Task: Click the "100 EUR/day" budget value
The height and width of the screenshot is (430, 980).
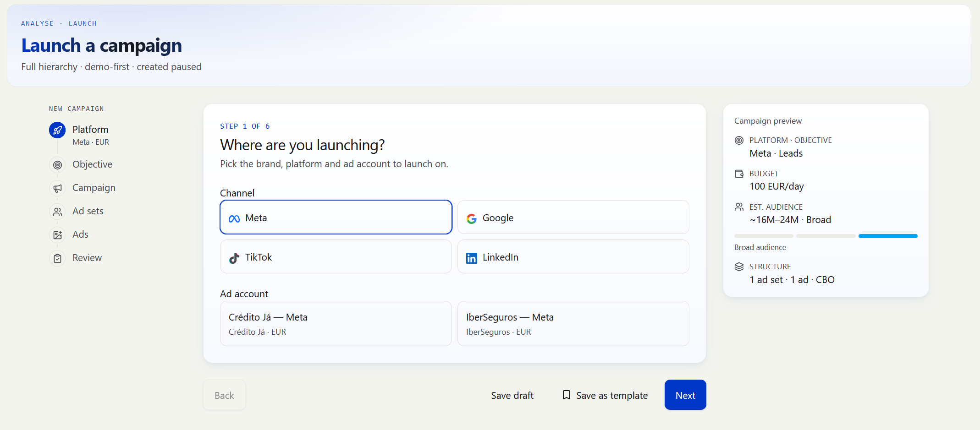Action: click(776, 186)
